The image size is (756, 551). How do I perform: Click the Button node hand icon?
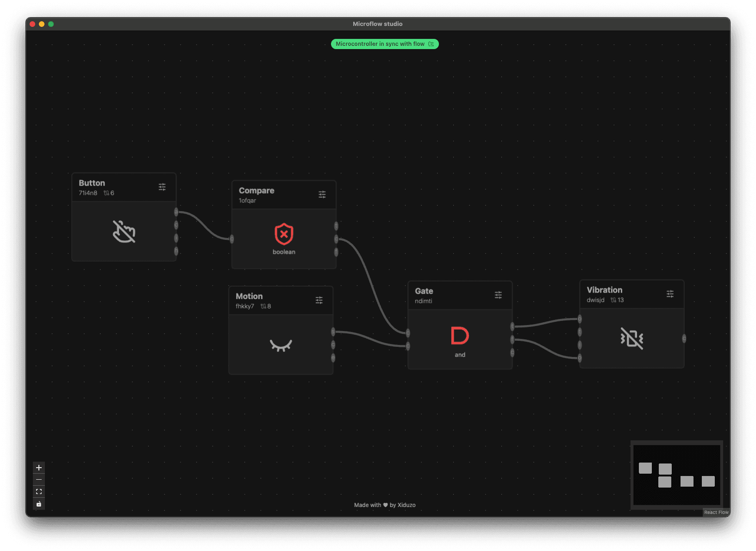point(124,232)
